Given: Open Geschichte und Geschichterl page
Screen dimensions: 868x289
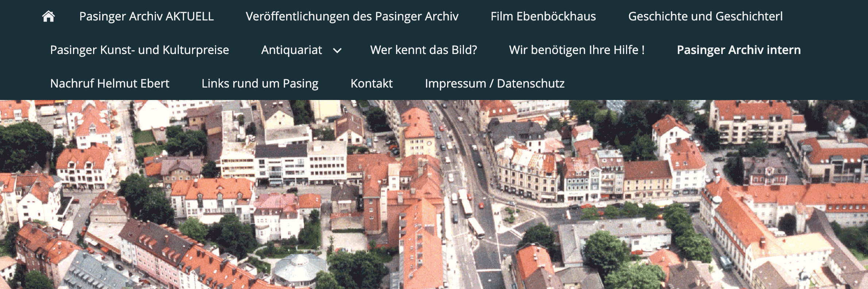Looking at the screenshot, I should (x=705, y=16).
